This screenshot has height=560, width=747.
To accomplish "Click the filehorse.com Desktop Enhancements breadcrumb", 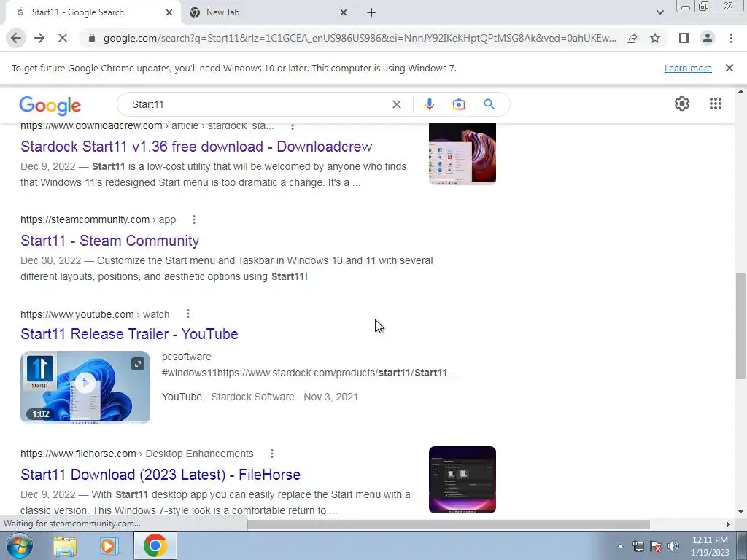I will [x=137, y=454].
